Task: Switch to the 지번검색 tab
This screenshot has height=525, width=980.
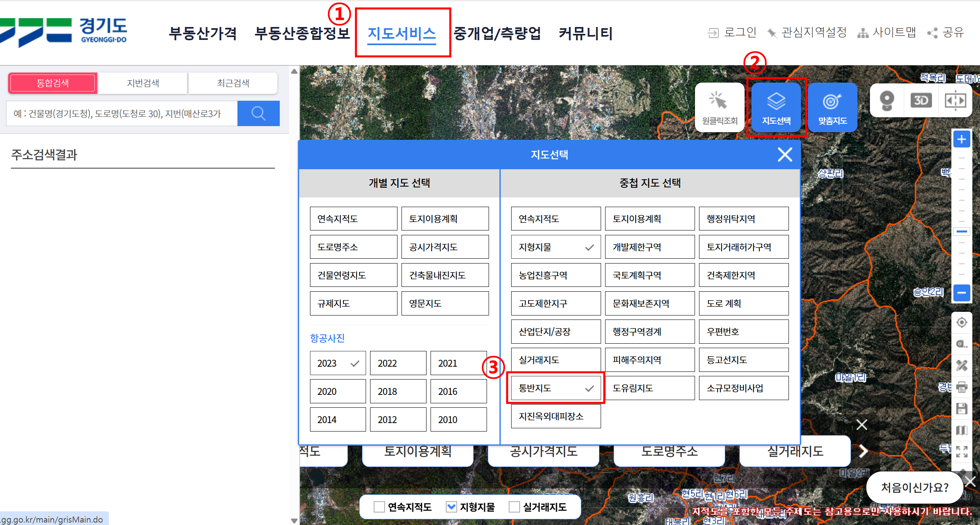Action: tap(143, 83)
